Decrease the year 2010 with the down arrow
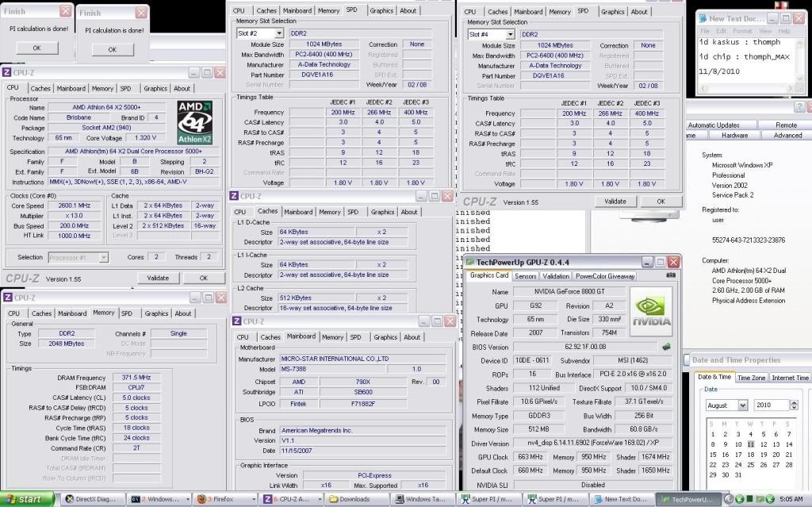812x507 pixels. pos(794,408)
